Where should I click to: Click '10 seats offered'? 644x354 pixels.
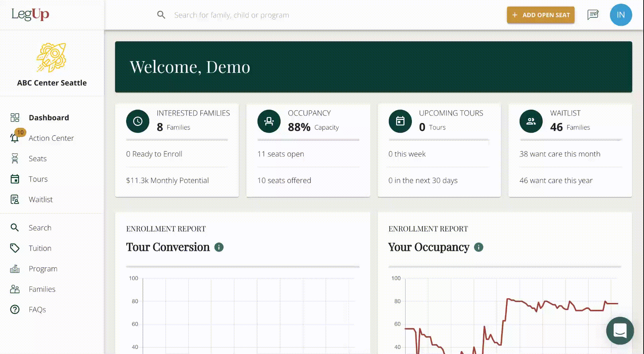[x=284, y=180]
